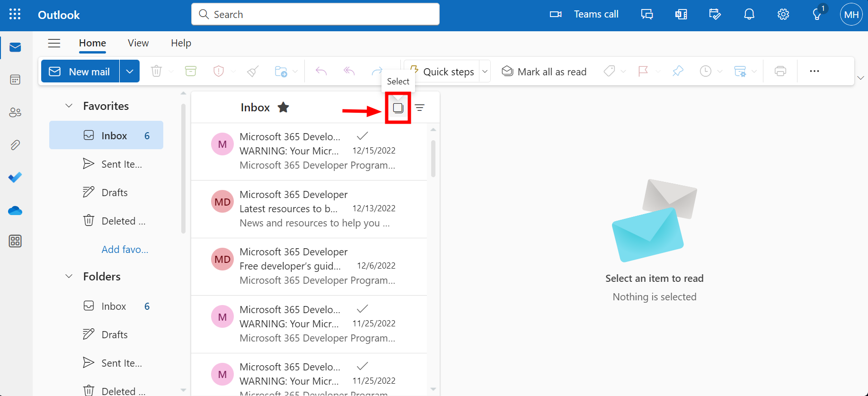Screen dimensions: 868x396
Task: Open the Settings gear icon
Action: point(783,14)
